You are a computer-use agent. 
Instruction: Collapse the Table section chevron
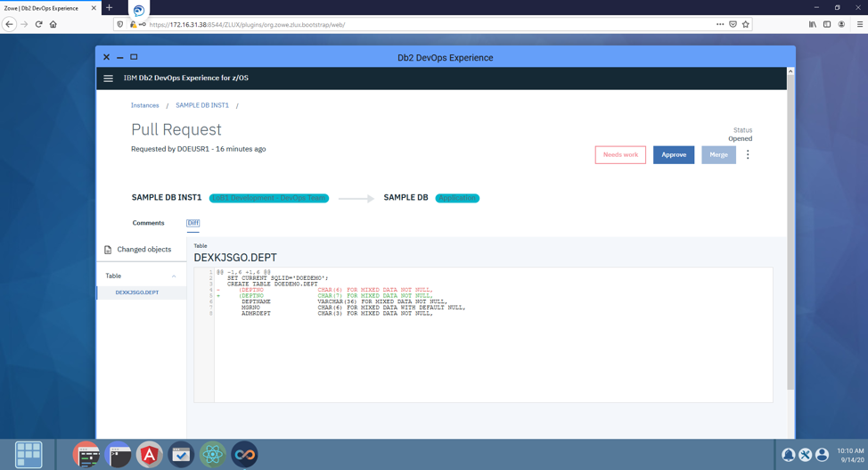pos(174,276)
